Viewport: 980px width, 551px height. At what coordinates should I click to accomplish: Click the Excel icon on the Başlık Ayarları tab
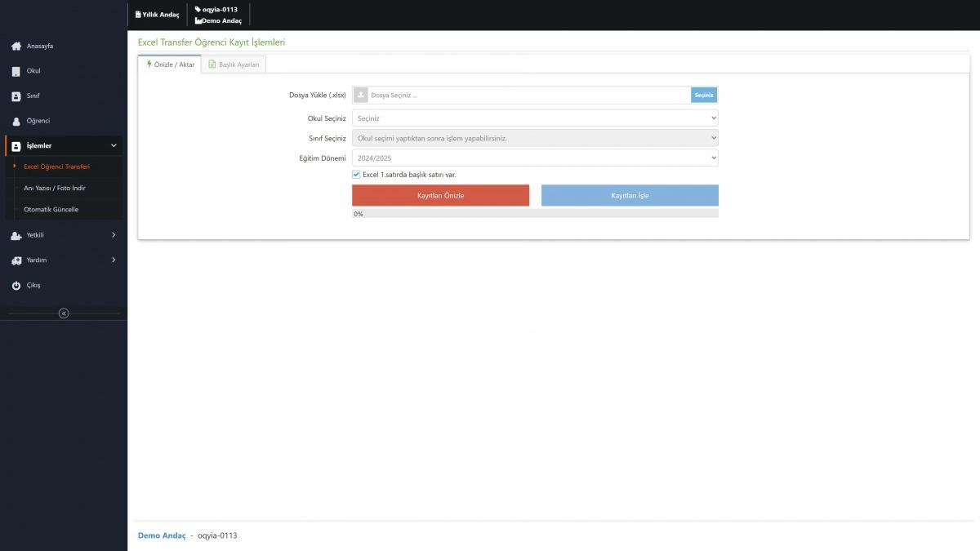[212, 64]
